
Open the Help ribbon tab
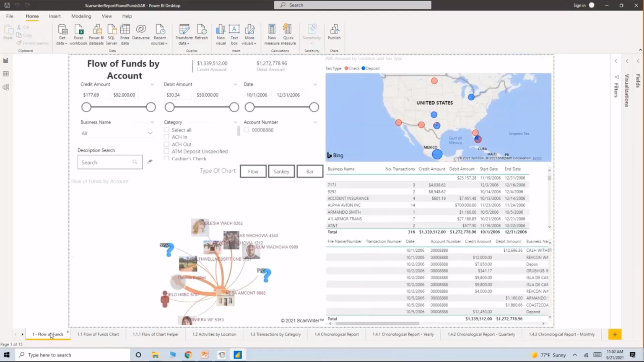tap(127, 16)
